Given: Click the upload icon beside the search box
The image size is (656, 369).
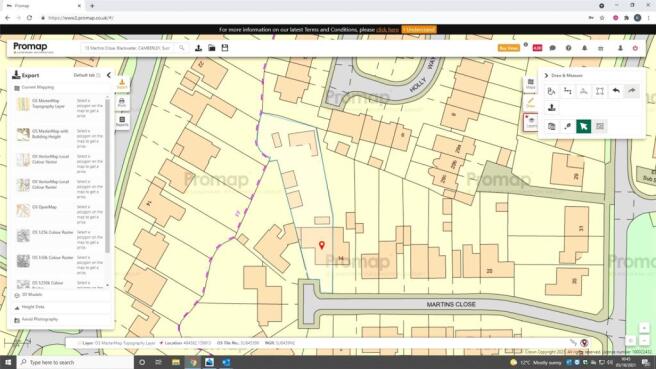Looking at the screenshot, I should point(198,48).
